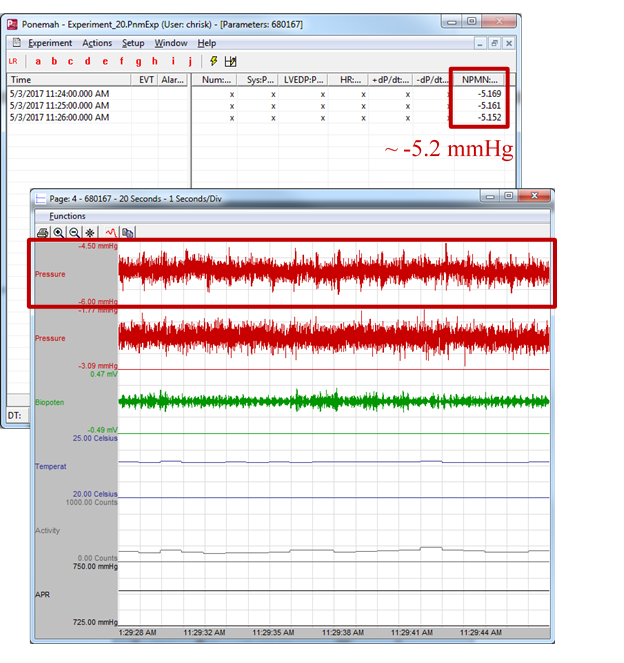Zoom in on the graph page
The width and height of the screenshot is (624, 663).
pos(59,231)
